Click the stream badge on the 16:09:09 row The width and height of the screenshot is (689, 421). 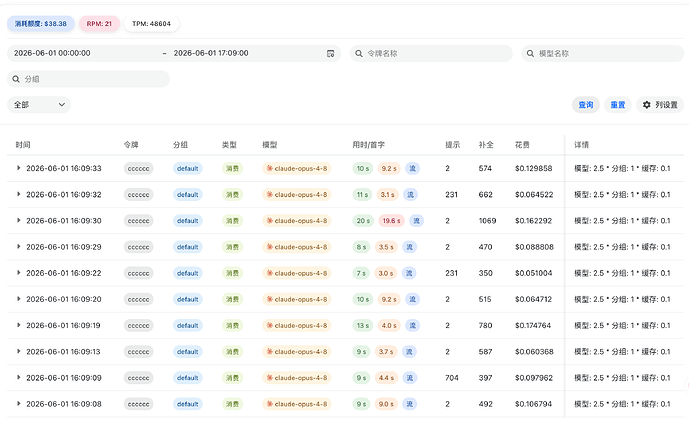(410, 378)
